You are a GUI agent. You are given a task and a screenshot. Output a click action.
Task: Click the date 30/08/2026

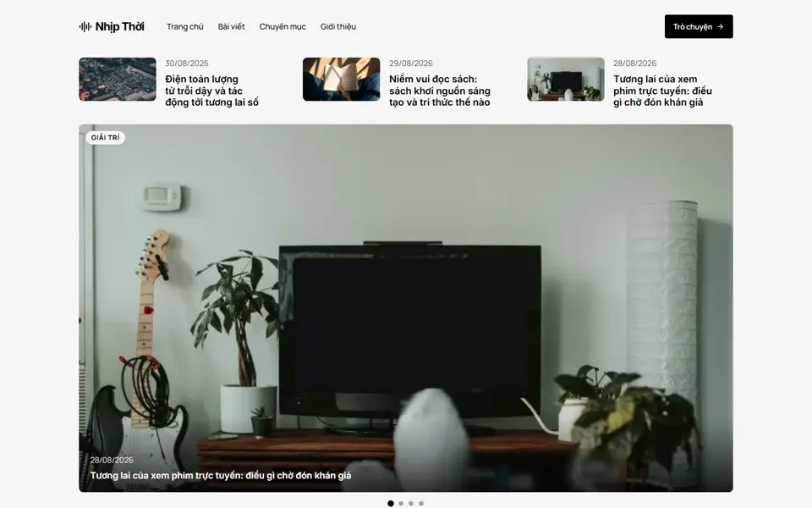(x=187, y=63)
